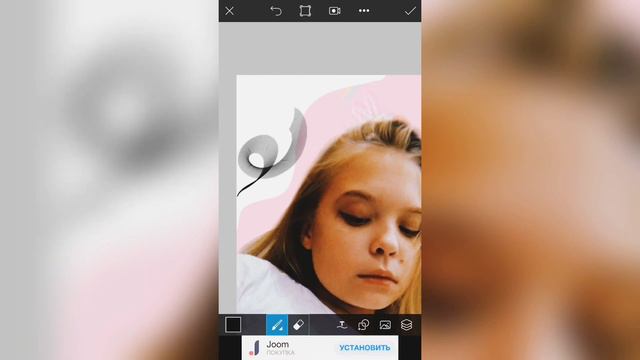640x360 pixels.
Task: Open the canvas crop/transform tool
Action: [305, 11]
